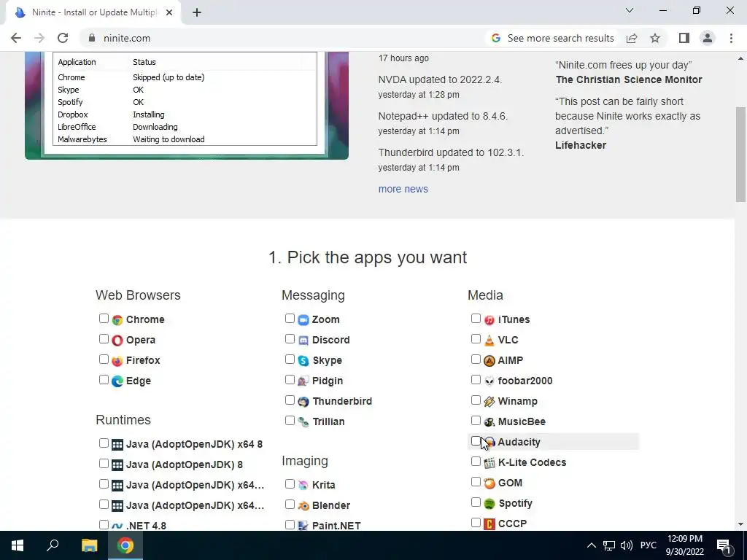
Task: Click the foobar2000 alien icon
Action: pyautogui.click(x=489, y=381)
